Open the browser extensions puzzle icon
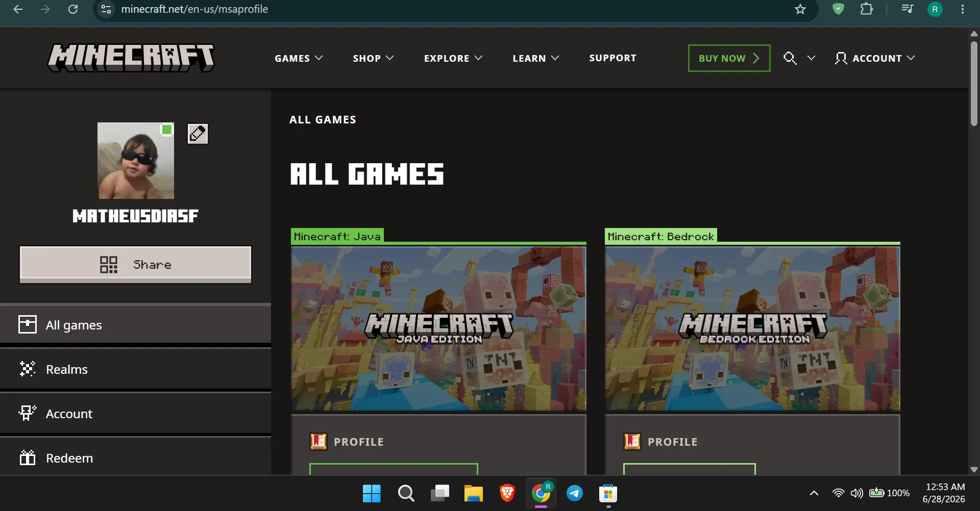The height and width of the screenshot is (511, 980). point(867,9)
